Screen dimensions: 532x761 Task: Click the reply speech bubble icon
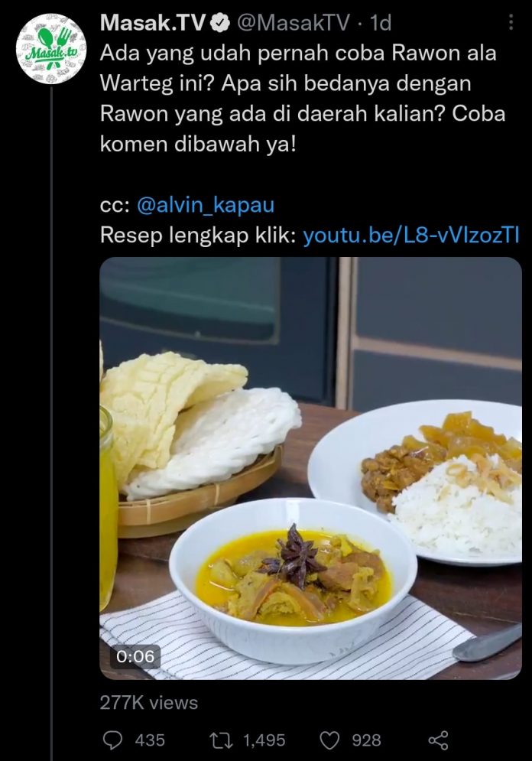[x=113, y=740]
